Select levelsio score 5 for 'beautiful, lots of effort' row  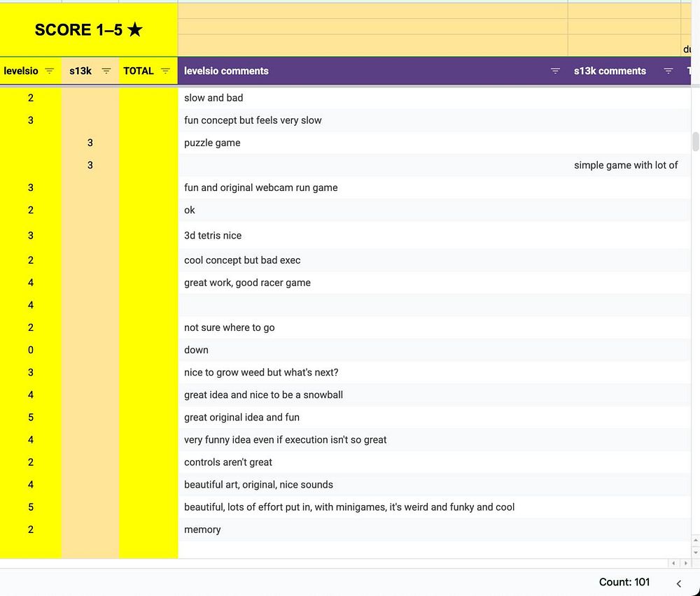[30, 506]
